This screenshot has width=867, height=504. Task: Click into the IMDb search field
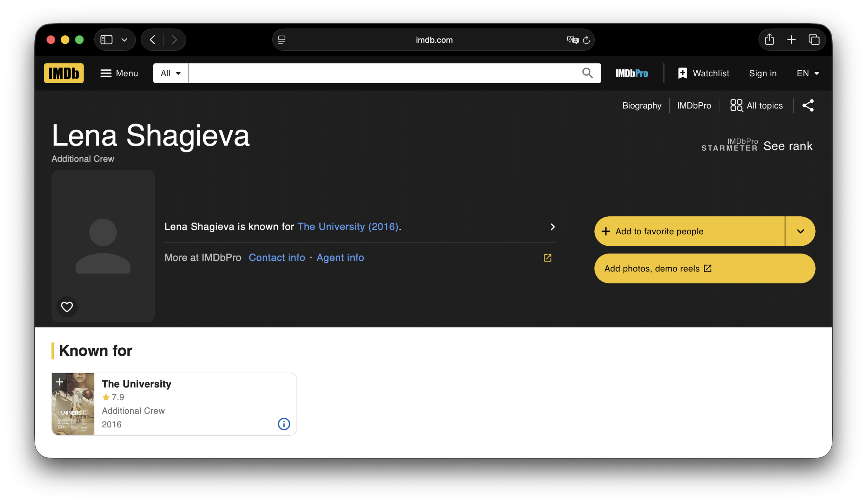pyautogui.click(x=381, y=73)
